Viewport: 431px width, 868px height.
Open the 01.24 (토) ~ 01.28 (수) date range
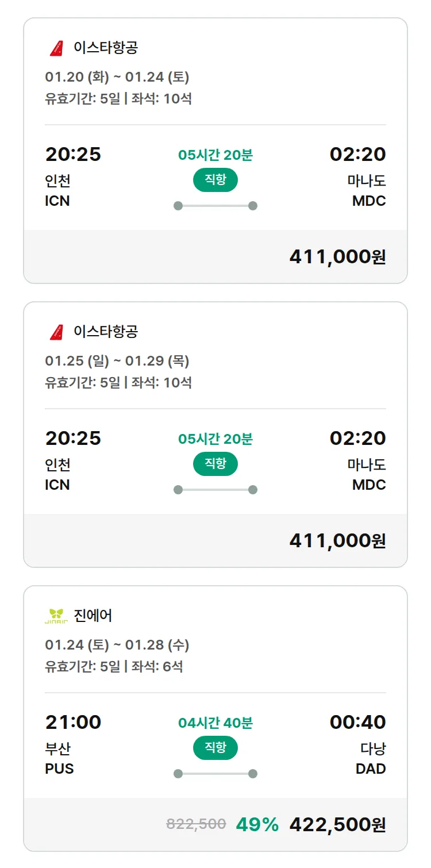pyautogui.click(x=117, y=645)
